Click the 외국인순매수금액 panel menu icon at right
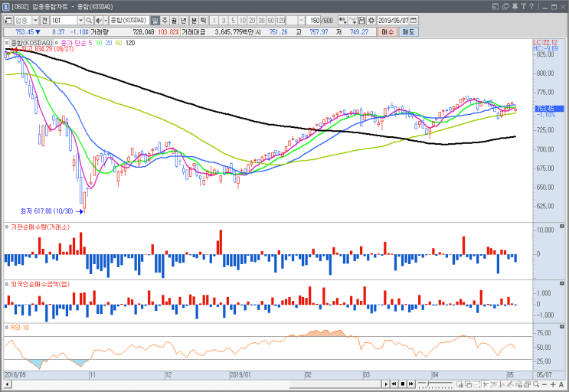 [562, 283]
